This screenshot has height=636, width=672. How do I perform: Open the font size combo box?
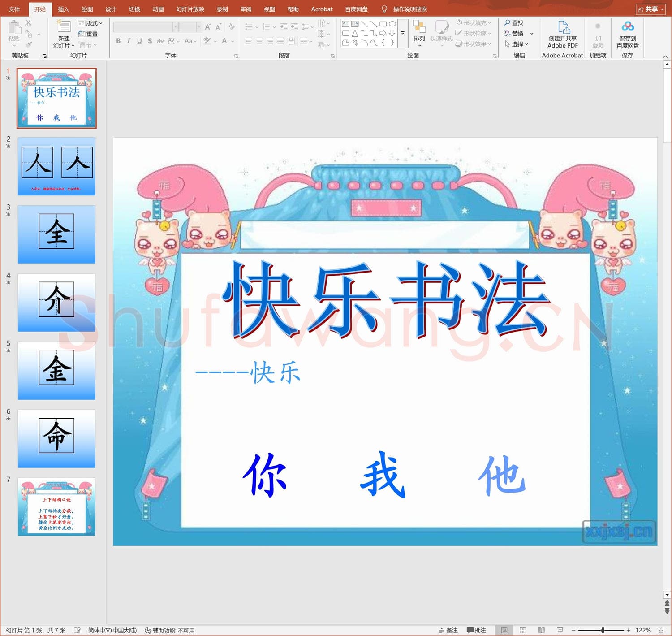[x=190, y=27]
